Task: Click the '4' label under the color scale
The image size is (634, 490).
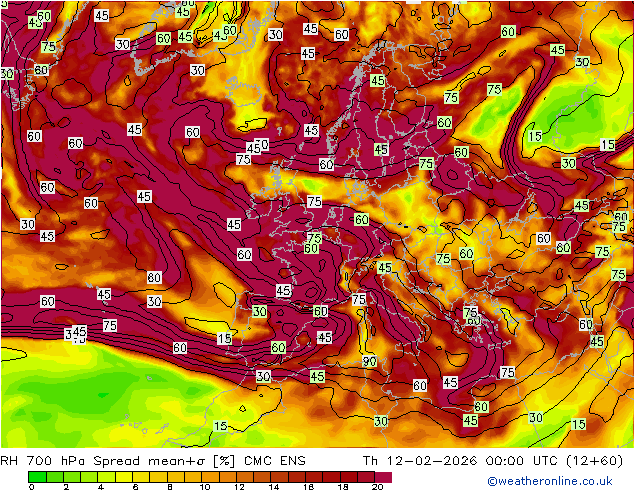Action: tap(101, 487)
